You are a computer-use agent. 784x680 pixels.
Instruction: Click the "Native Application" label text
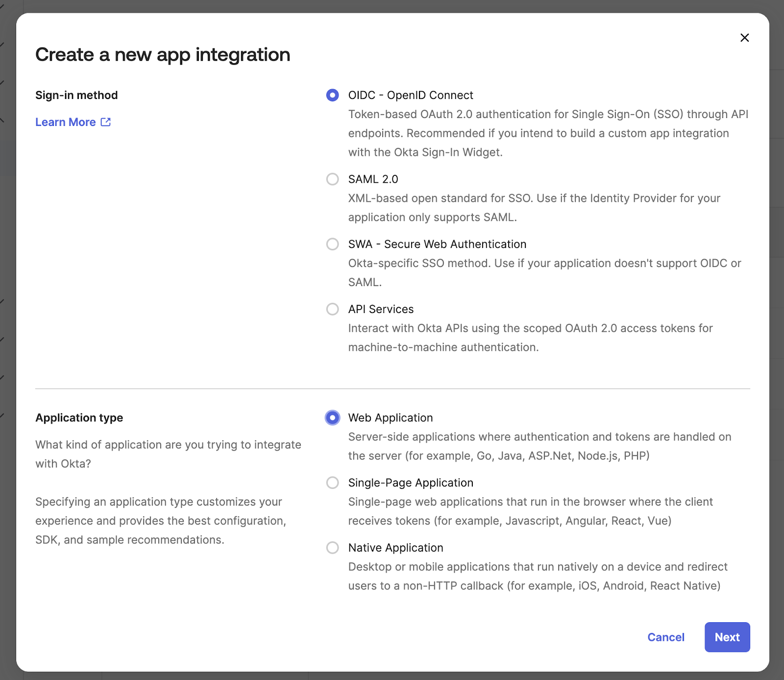395,548
